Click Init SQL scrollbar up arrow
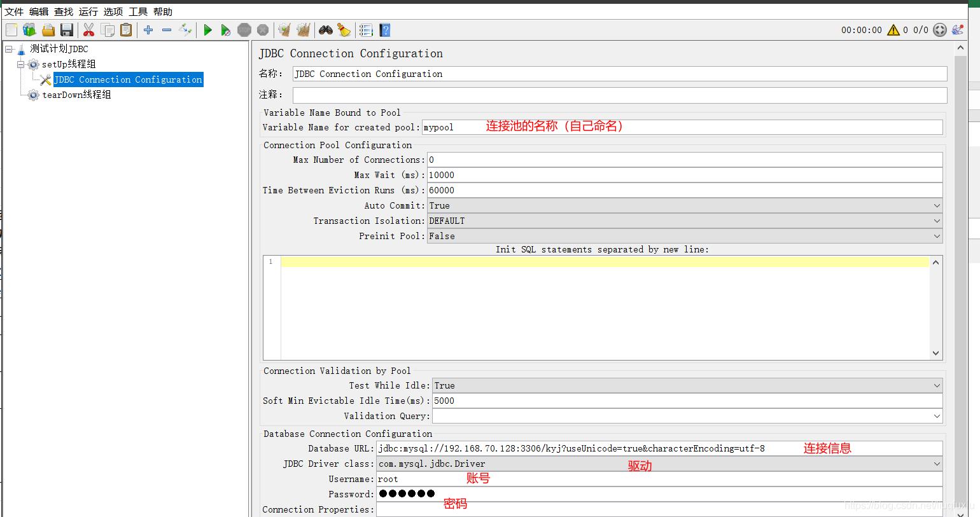The width and height of the screenshot is (980, 517). pyautogui.click(x=935, y=262)
